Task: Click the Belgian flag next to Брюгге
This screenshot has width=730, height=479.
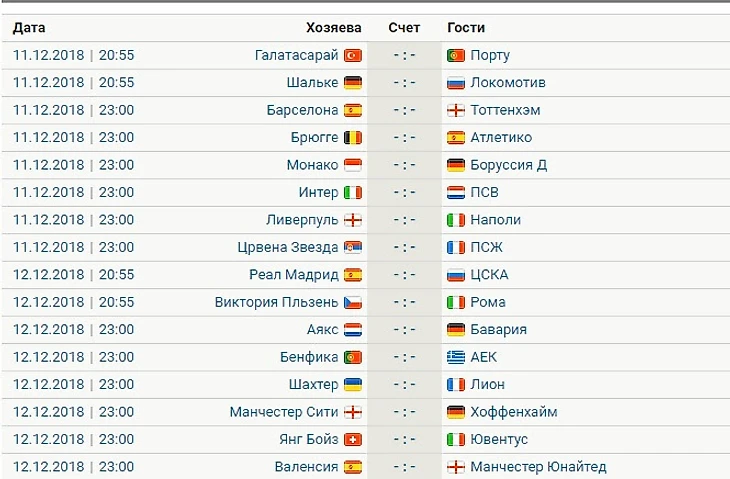Action: coord(353,138)
